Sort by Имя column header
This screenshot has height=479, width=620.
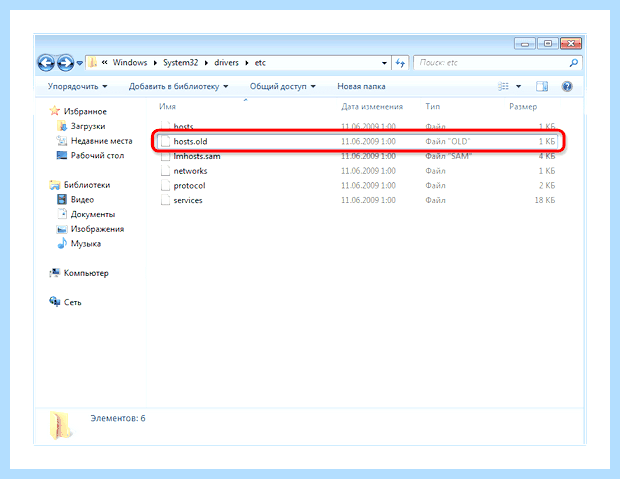pos(168,106)
